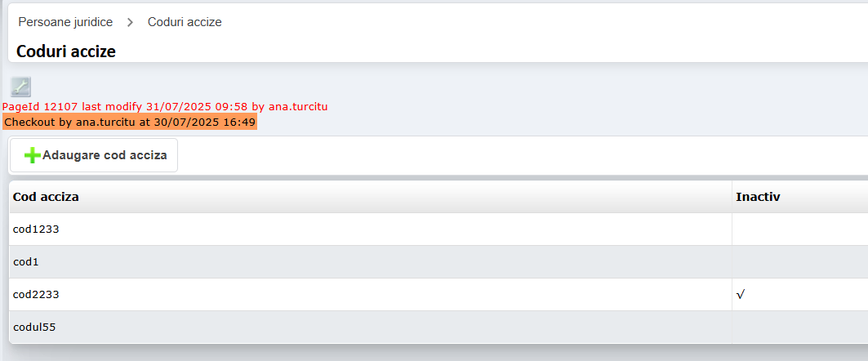Click the green plus icon

[32, 155]
